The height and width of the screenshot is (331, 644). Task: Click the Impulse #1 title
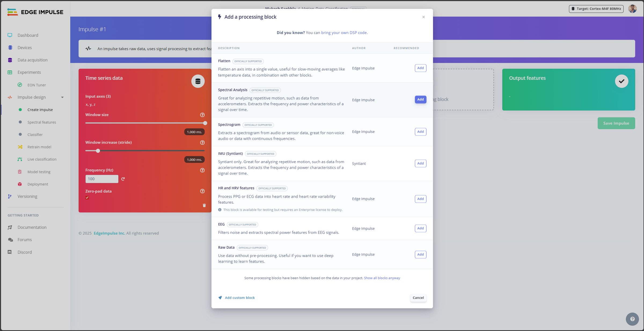[92, 29]
